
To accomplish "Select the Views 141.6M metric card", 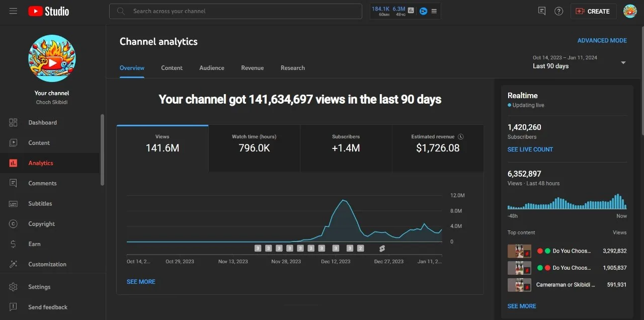I will pyautogui.click(x=163, y=148).
